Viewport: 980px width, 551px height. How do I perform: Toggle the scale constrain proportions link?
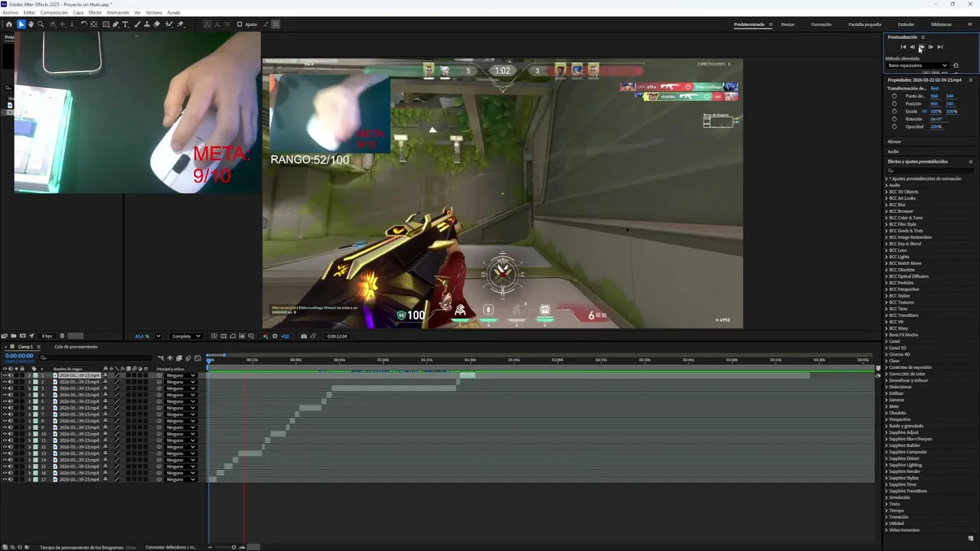tap(924, 111)
